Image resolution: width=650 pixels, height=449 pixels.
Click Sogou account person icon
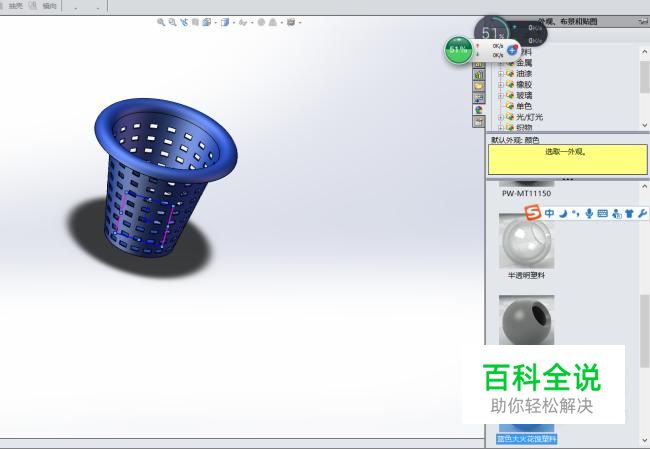coord(616,214)
